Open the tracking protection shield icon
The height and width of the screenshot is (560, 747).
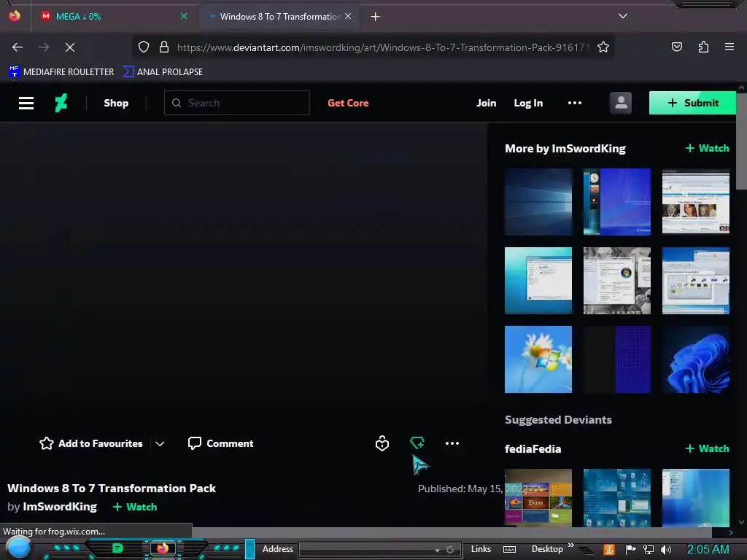[144, 47]
